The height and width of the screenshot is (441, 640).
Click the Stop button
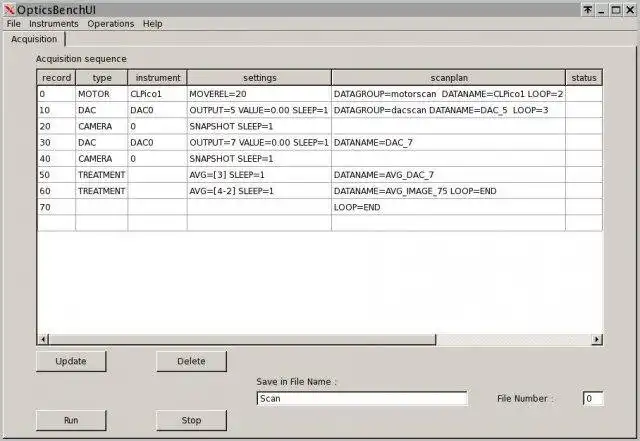[x=191, y=420]
